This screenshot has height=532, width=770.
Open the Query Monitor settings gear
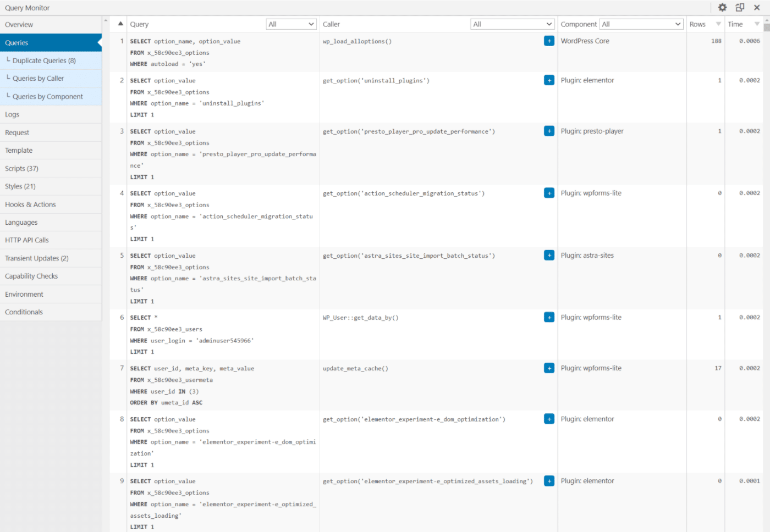(x=722, y=7)
